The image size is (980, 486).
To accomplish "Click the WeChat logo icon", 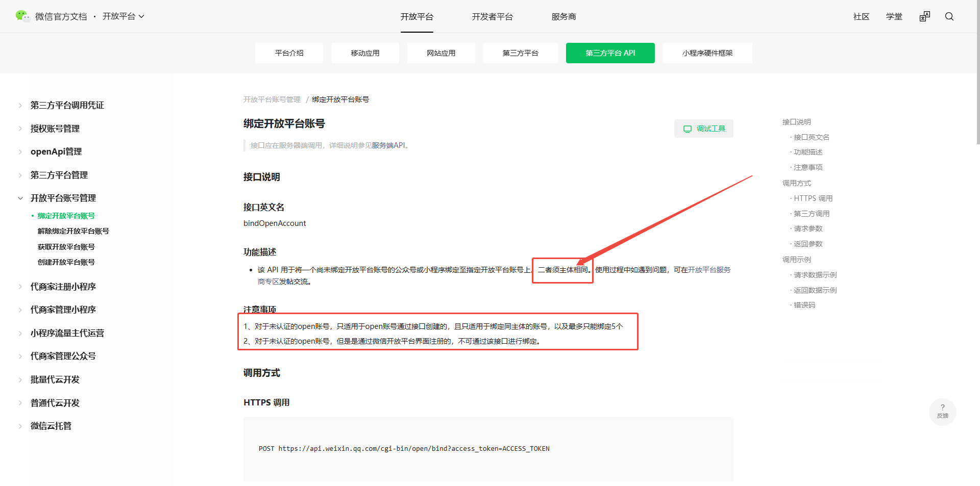I will pos(22,16).
